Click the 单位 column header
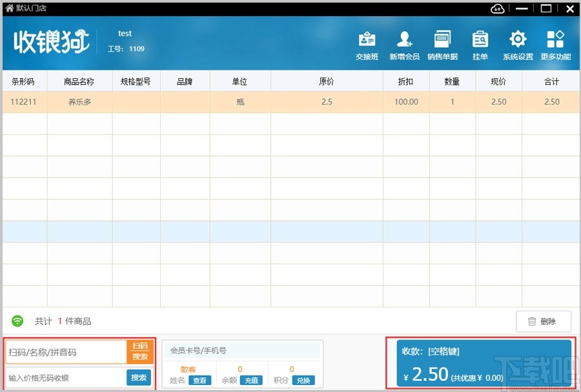 [240, 81]
